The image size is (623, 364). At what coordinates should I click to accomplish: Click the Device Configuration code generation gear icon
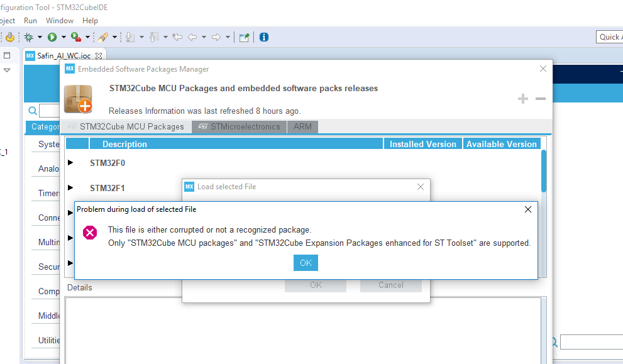pos(10,37)
